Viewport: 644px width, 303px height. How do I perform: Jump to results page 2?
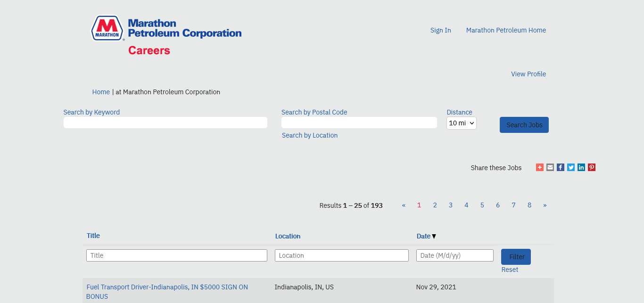pyautogui.click(x=435, y=205)
